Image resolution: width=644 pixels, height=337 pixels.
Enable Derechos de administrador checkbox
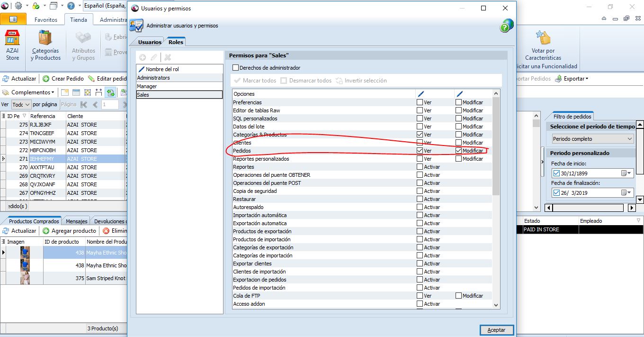pyautogui.click(x=236, y=68)
